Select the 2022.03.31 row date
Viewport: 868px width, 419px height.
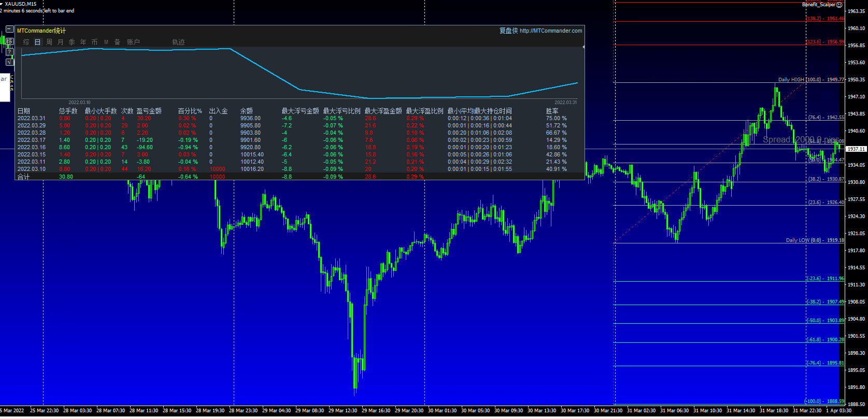32,118
